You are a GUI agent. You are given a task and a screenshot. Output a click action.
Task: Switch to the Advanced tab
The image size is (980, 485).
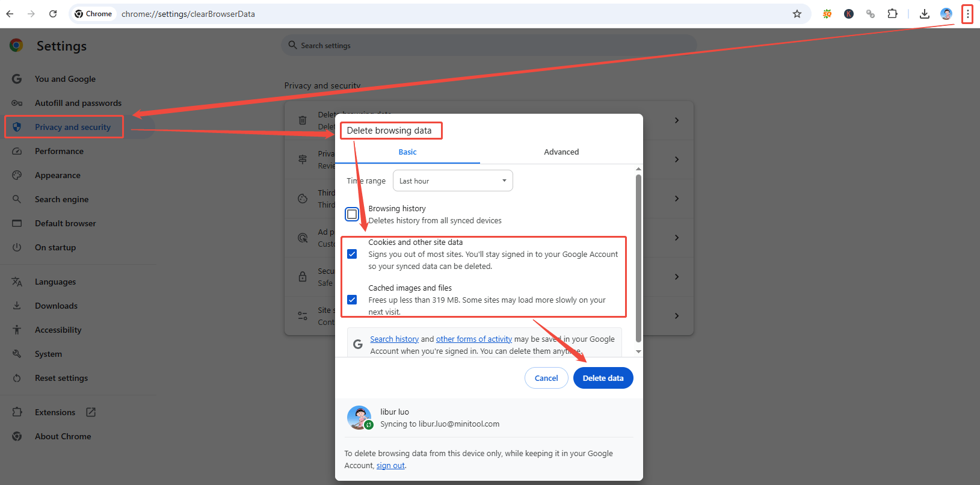561,152
